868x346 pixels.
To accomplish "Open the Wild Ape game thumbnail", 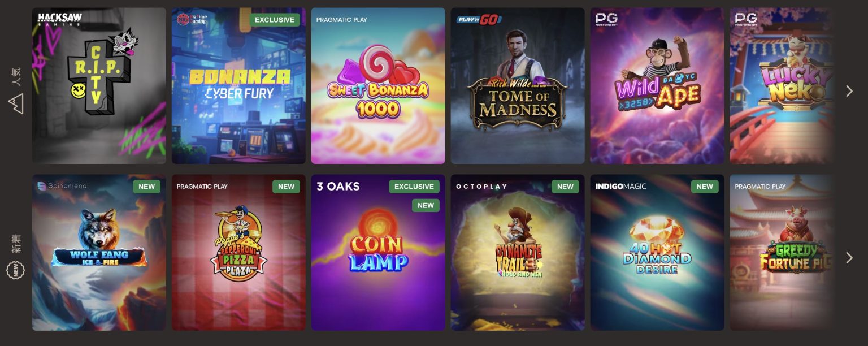I will (657, 85).
